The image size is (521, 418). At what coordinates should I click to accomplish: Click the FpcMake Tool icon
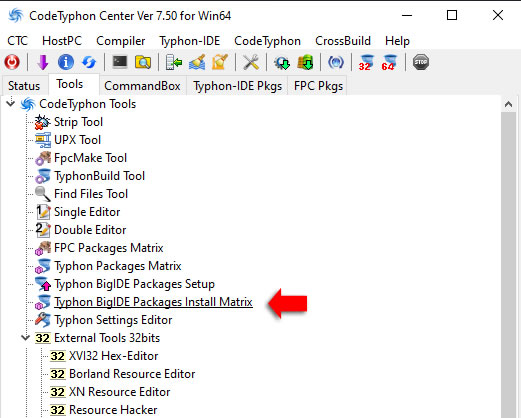pos(43,158)
